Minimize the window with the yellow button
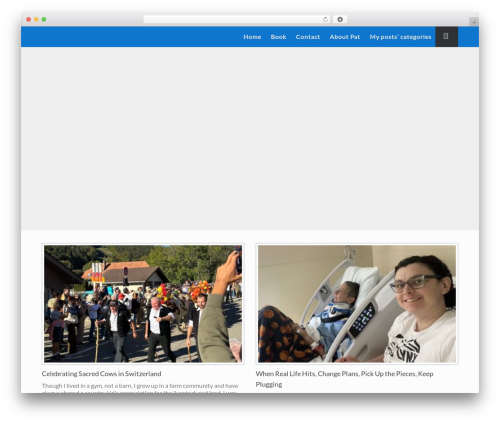The image size is (500, 423). click(36, 20)
